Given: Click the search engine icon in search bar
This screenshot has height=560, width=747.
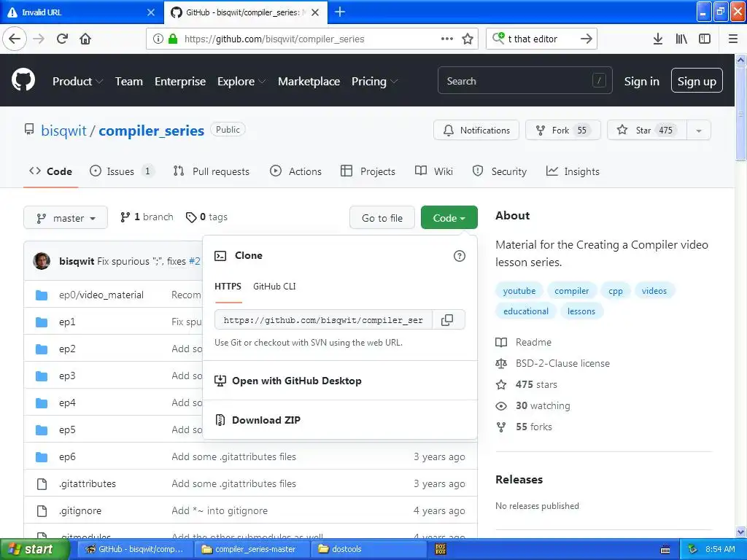Looking at the screenshot, I should click(498, 38).
